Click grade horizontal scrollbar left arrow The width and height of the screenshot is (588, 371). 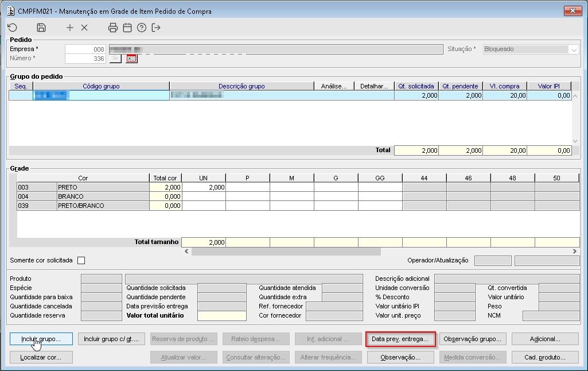186,251
